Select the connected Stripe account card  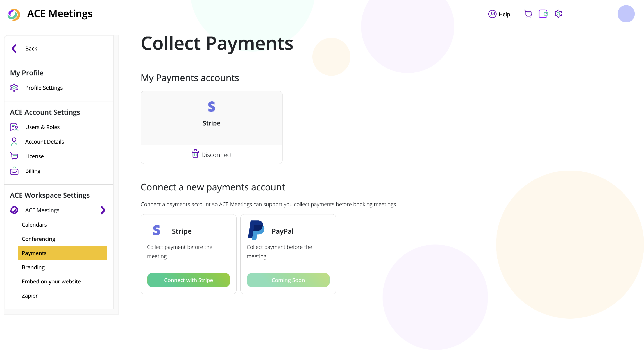coord(211,118)
